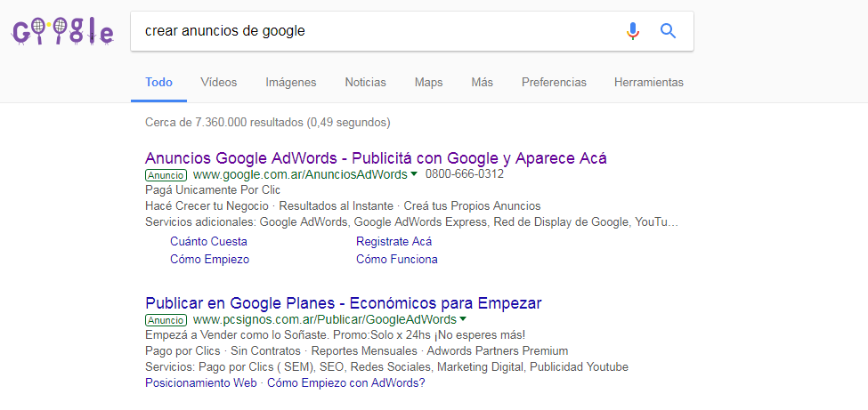Select the Todo tab
The width and height of the screenshot is (868, 410).
[x=158, y=83]
